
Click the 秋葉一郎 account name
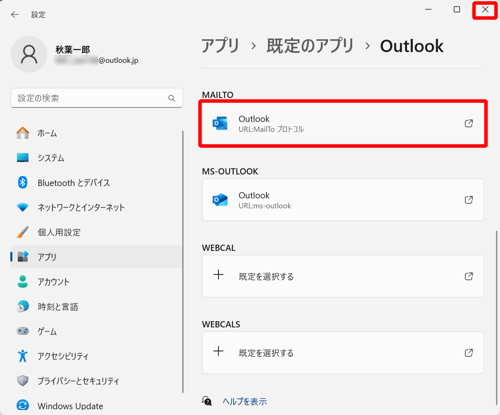(x=73, y=50)
